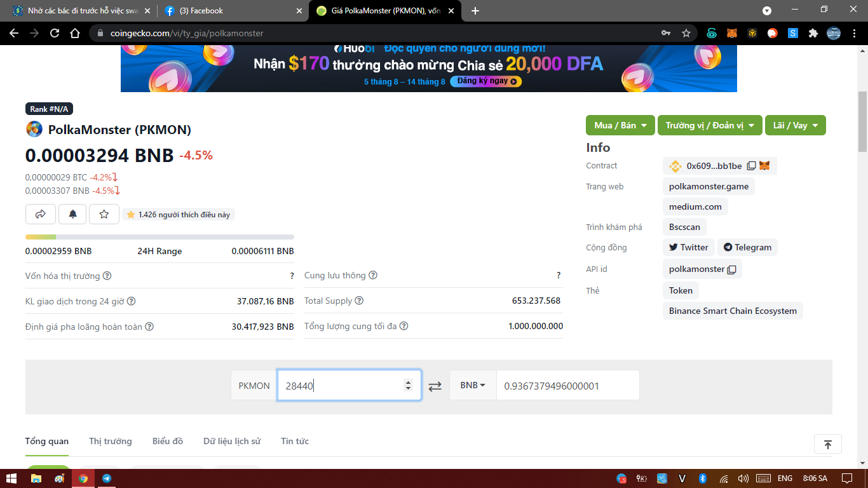This screenshot has width=868, height=488.
Task: Copy the contract address 0x609...bb1be
Action: 751,166
